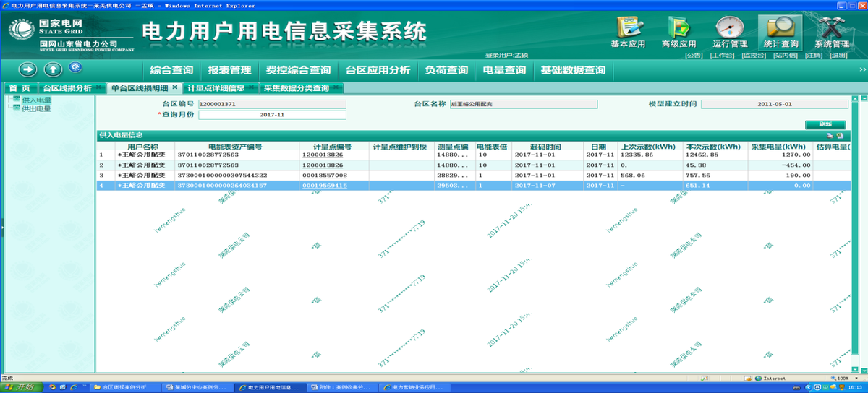Switch to 首页 tab

coord(19,88)
